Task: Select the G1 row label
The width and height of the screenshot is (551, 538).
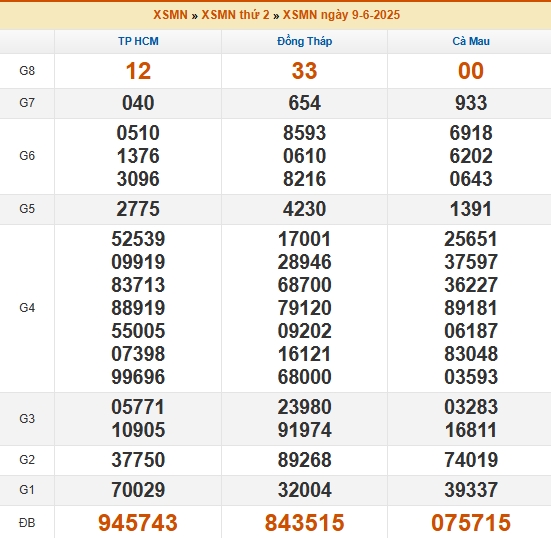Action: coord(27,490)
